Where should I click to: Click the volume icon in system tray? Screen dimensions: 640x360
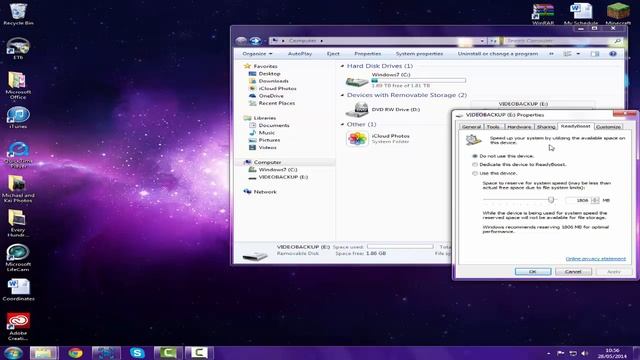(584, 353)
